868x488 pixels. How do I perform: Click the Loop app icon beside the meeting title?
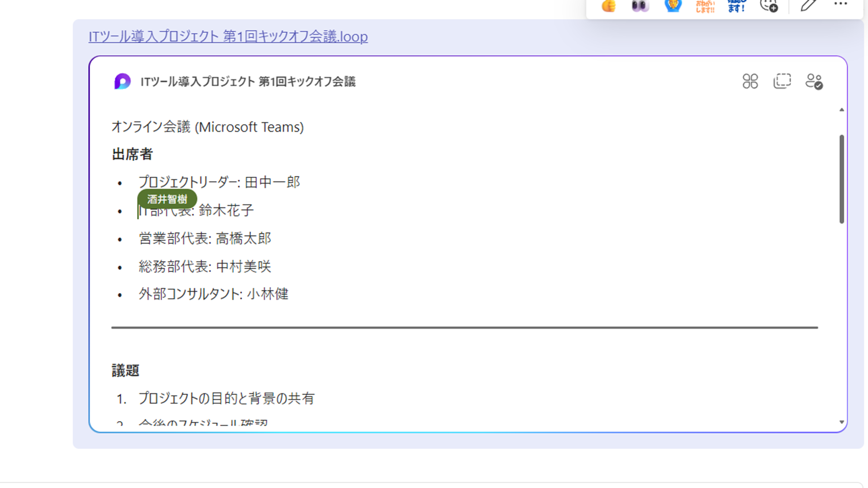(122, 82)
